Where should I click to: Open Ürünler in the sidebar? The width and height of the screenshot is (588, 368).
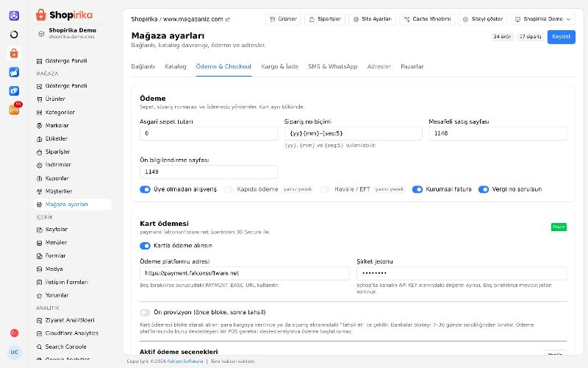(x=73, y=99)
